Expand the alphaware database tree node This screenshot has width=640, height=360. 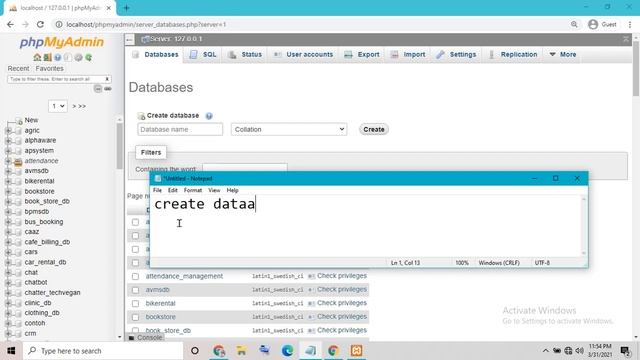(x=8, y=141)
